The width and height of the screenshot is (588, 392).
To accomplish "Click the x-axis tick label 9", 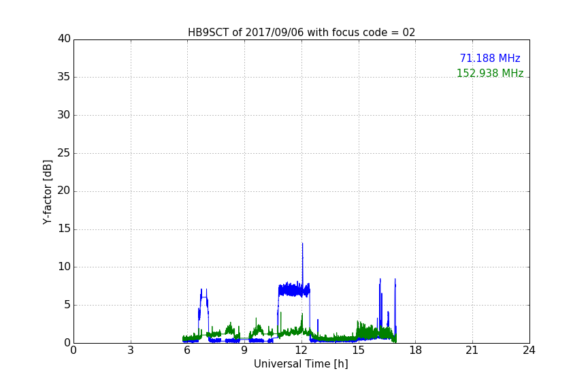I will (x=244, y=350).
